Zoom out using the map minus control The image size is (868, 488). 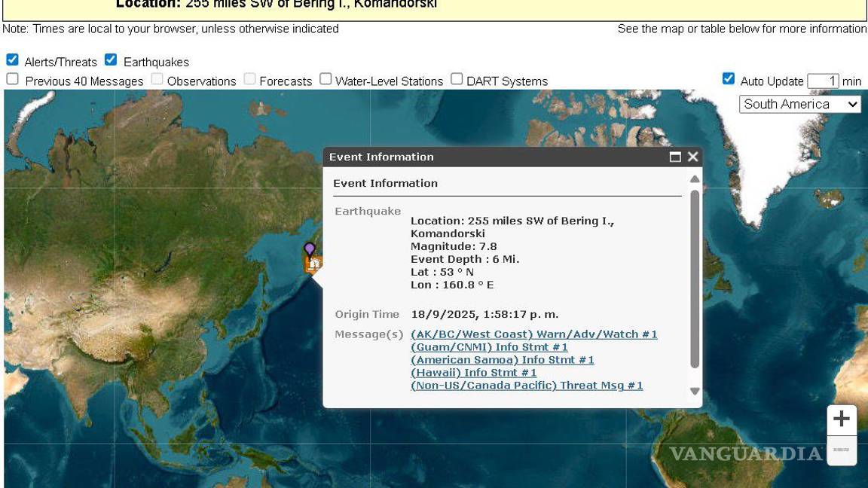(841, 451)
